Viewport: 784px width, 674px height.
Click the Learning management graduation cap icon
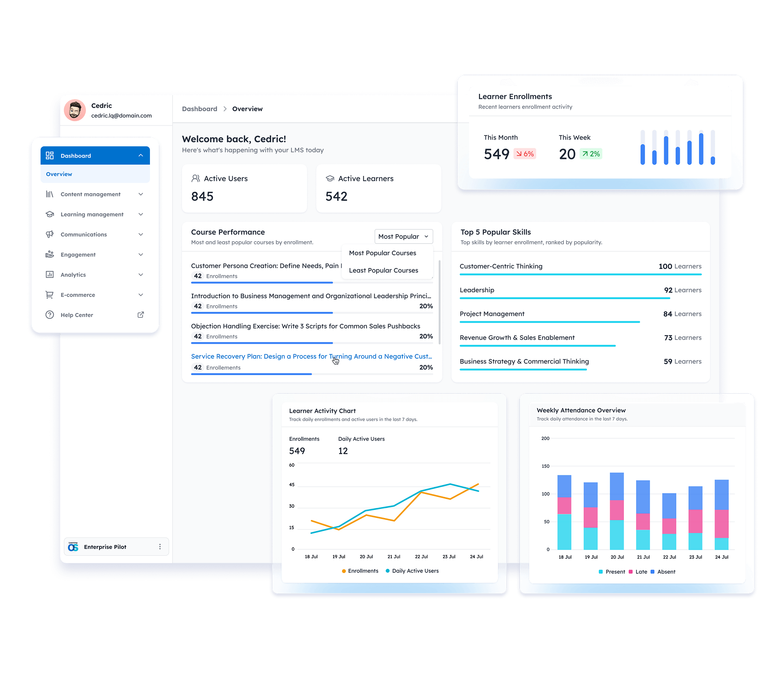[x=50, y=215]
